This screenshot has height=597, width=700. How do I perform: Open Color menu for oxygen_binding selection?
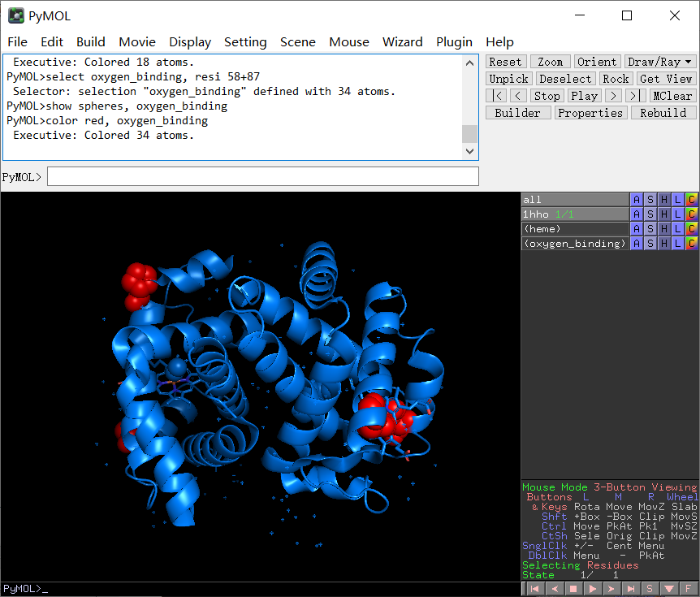click(692, 244)
